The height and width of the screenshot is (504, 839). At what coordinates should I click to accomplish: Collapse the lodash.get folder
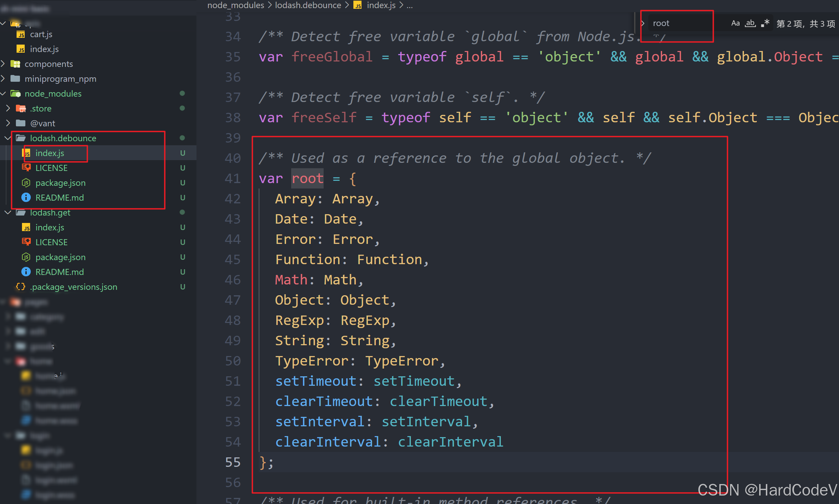tap(8, 212)
